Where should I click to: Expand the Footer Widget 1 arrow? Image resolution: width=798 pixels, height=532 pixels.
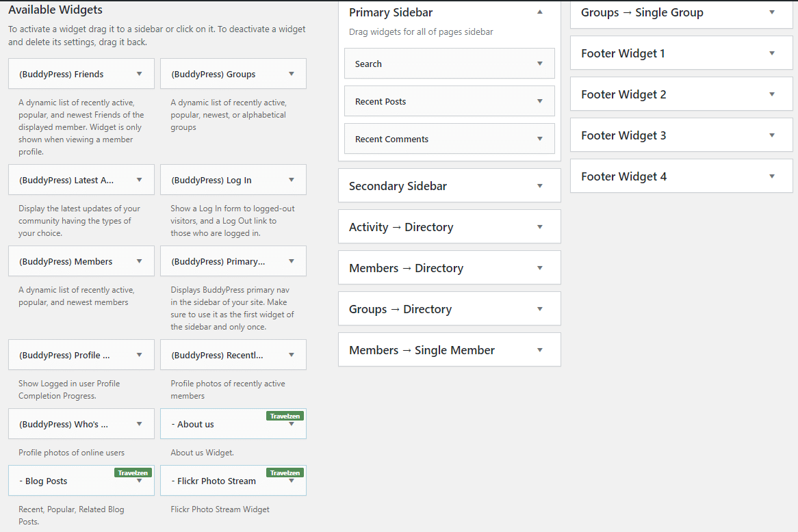(x=771, y=53)
